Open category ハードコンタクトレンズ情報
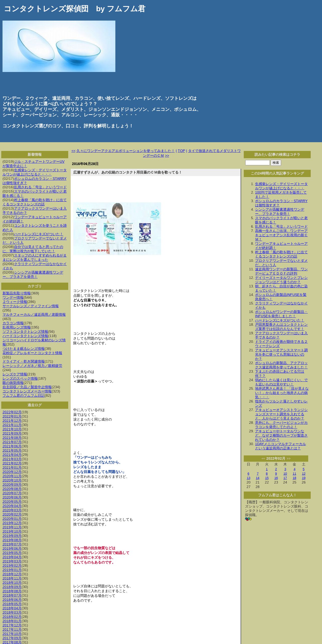 click(25, 336)
